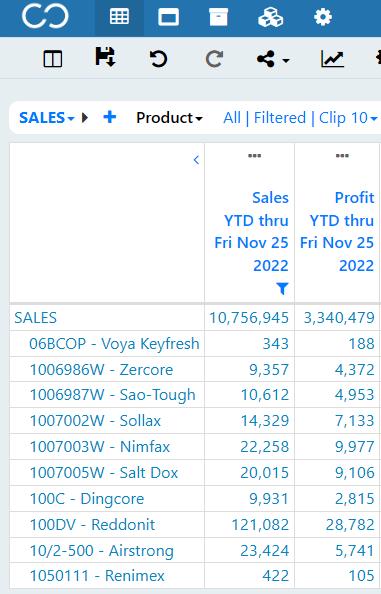Open the Clip 10 dropdown
This screenshot has height=594, width=381.
(348, 118)
